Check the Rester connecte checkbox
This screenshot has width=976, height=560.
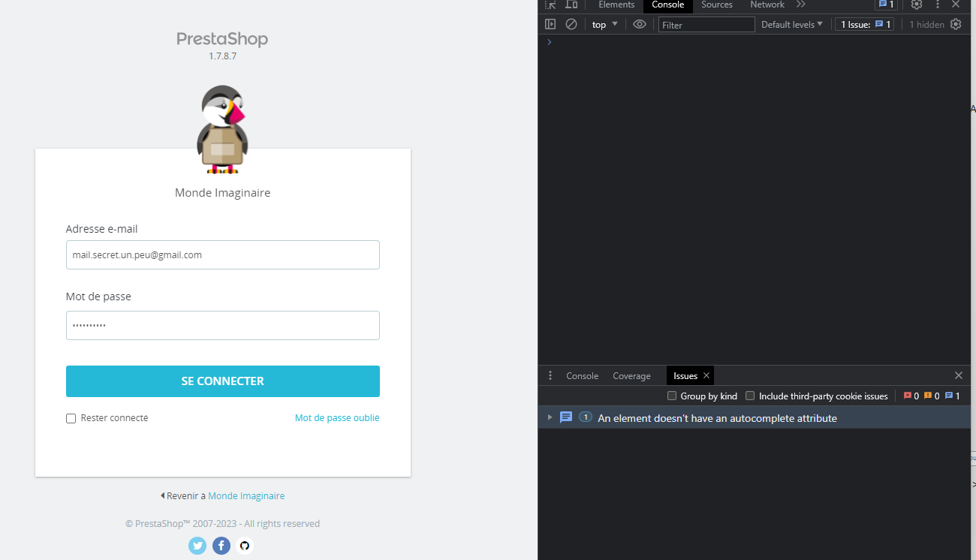click(71, 418)
